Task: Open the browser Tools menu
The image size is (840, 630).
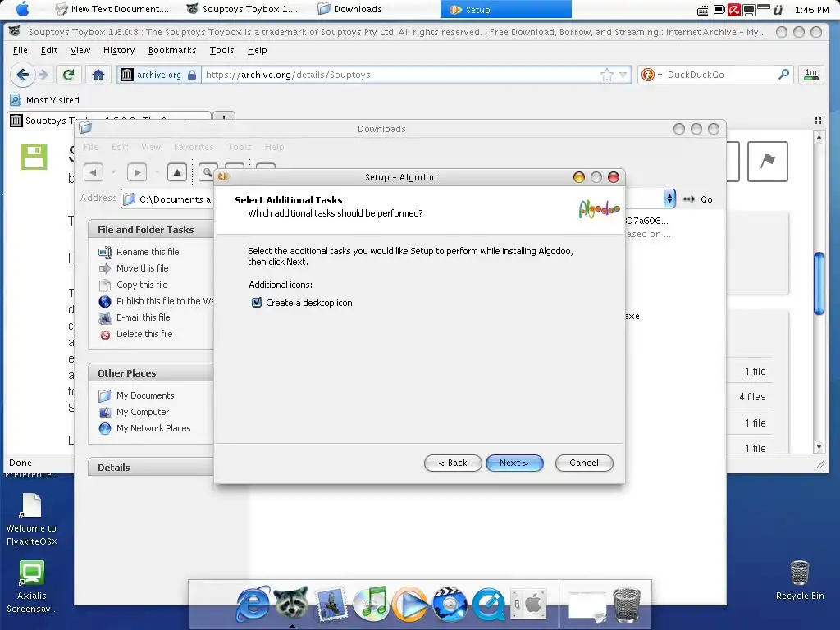Action: click(x=221, y=50)
